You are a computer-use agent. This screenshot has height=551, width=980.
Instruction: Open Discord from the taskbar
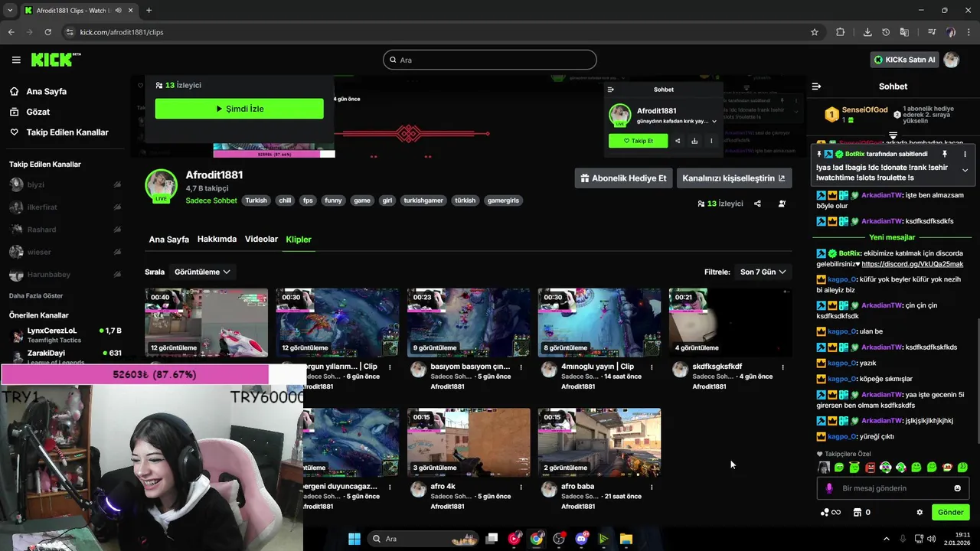pos(581,539)
